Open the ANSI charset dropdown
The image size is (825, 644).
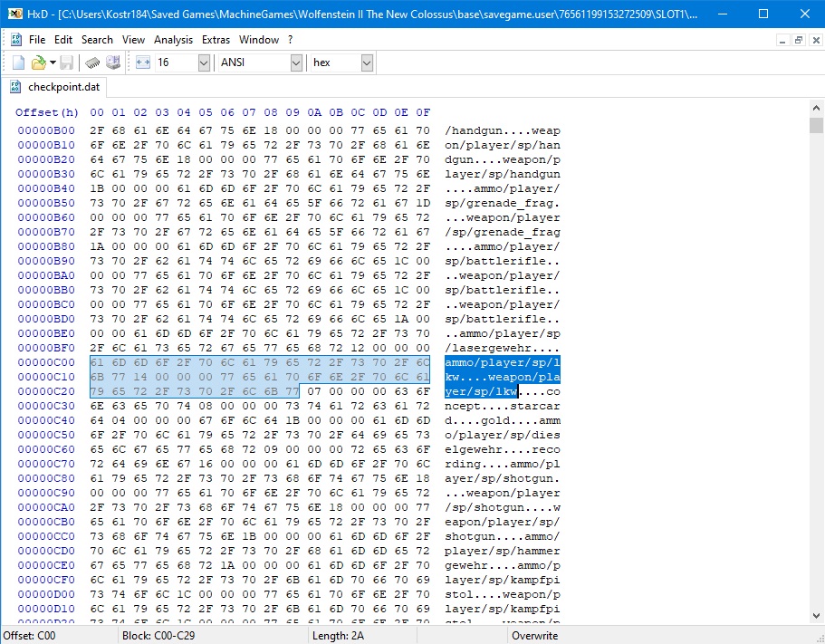click(296, 62)
